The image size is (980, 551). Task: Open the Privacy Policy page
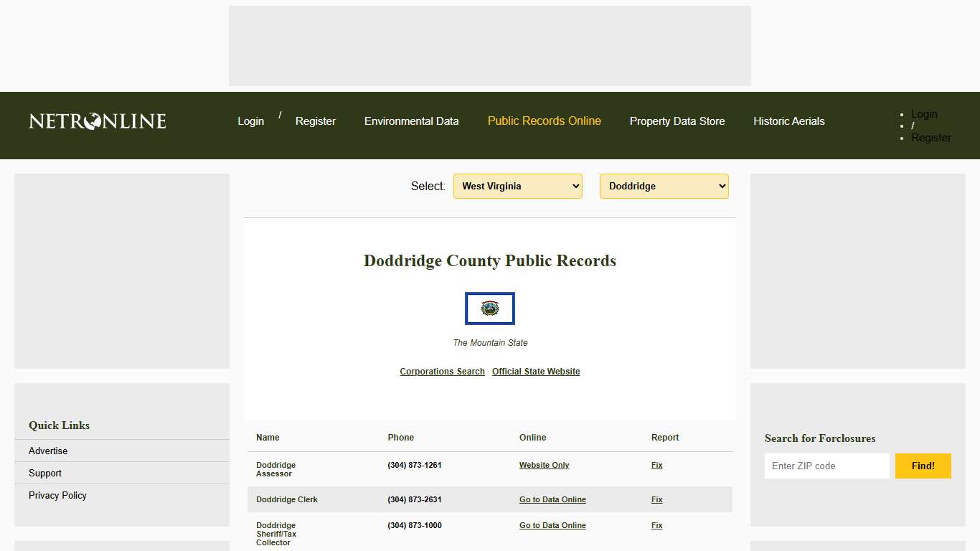click(57, 495)
